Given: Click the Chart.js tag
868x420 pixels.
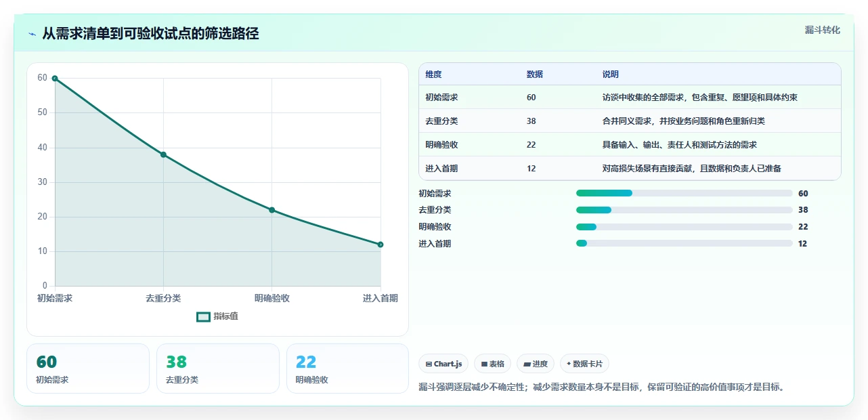Looking at the screenshot, I should [443, 364].
